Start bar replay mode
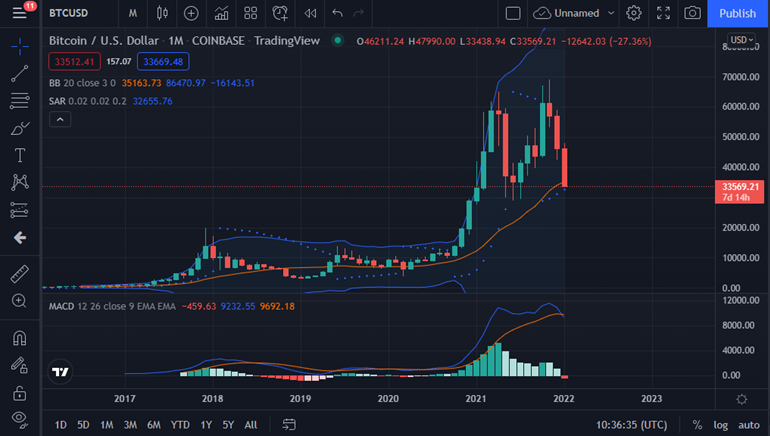 tap(310, 13)
